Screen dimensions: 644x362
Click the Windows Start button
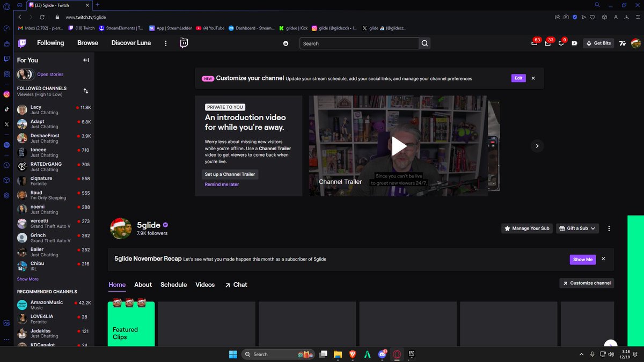(233, 354)
